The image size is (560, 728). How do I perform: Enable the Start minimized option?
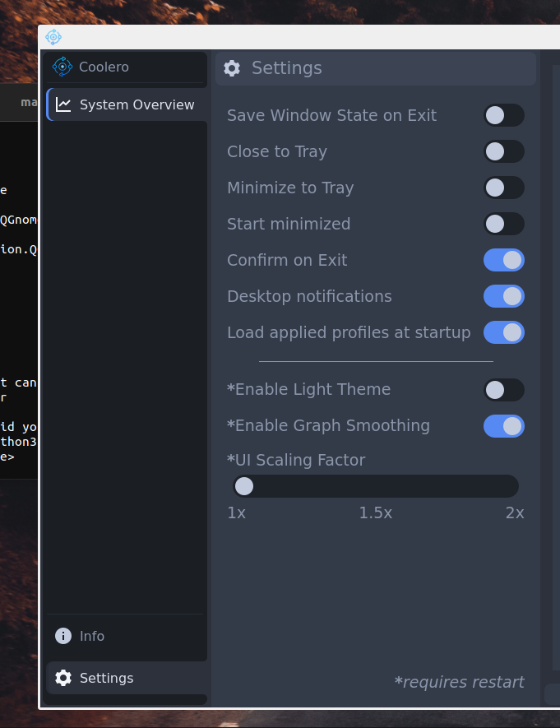click(x=503, y=224)
